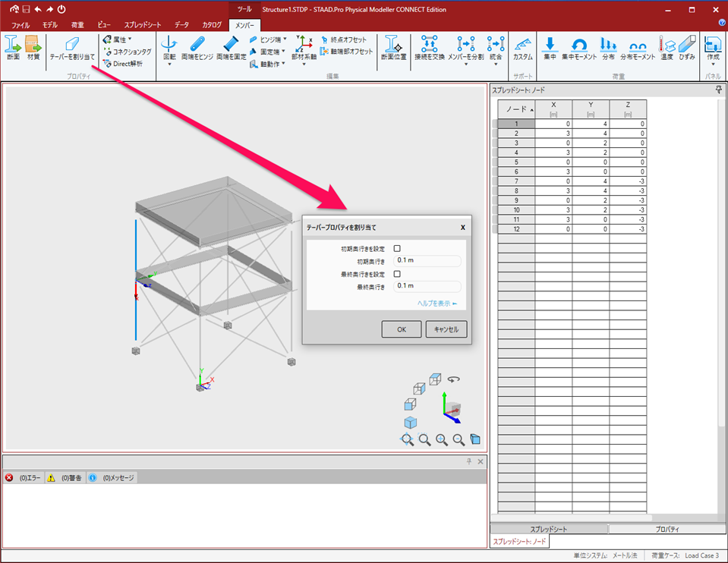
Task: Click the 終点オフセット tool
Action: (x=344, y=40)
